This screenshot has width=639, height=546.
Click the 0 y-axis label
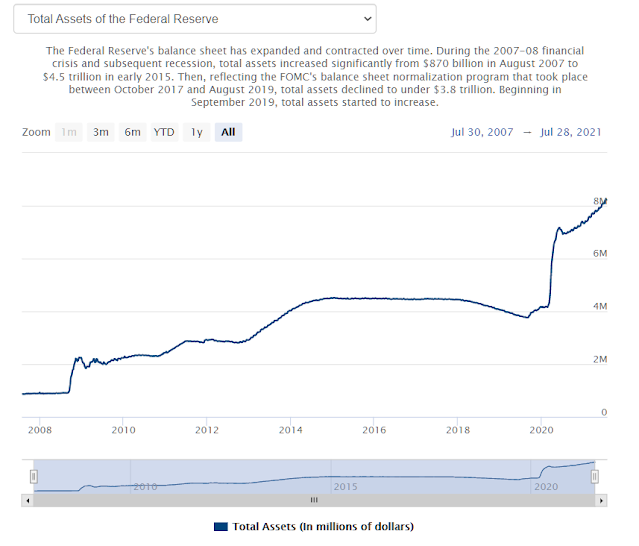604,412
